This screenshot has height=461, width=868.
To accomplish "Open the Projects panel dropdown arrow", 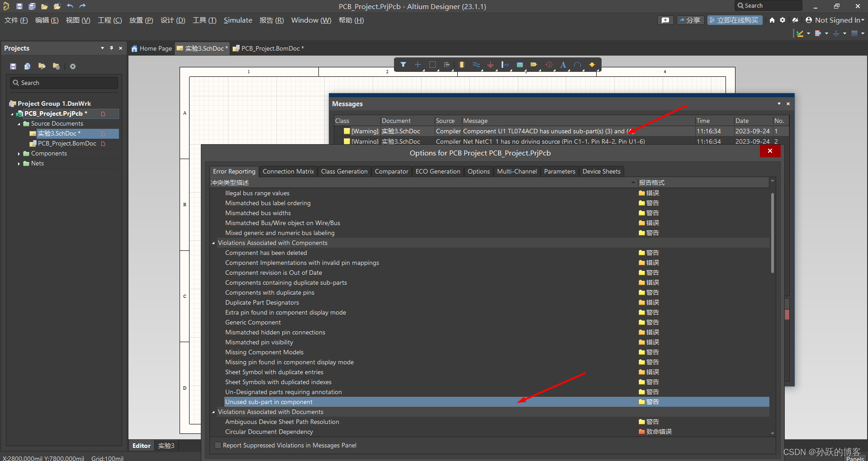I will tap(102, 48).
